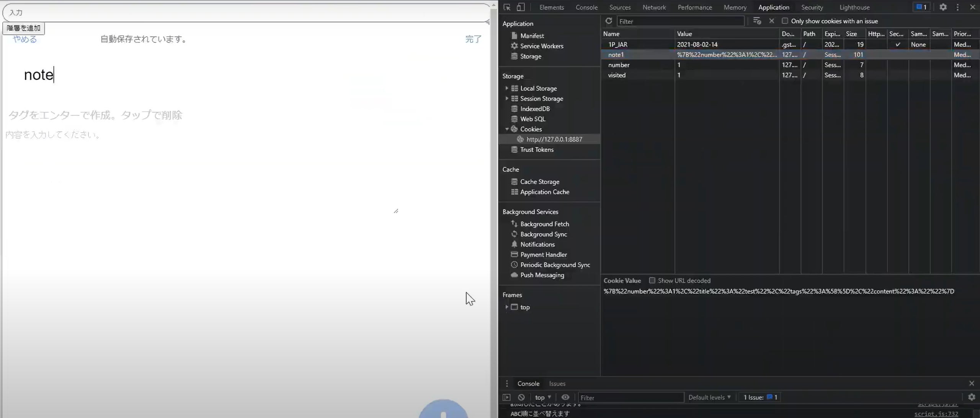
Task: Click the console live expression eye icon
Action: [565, 397]
